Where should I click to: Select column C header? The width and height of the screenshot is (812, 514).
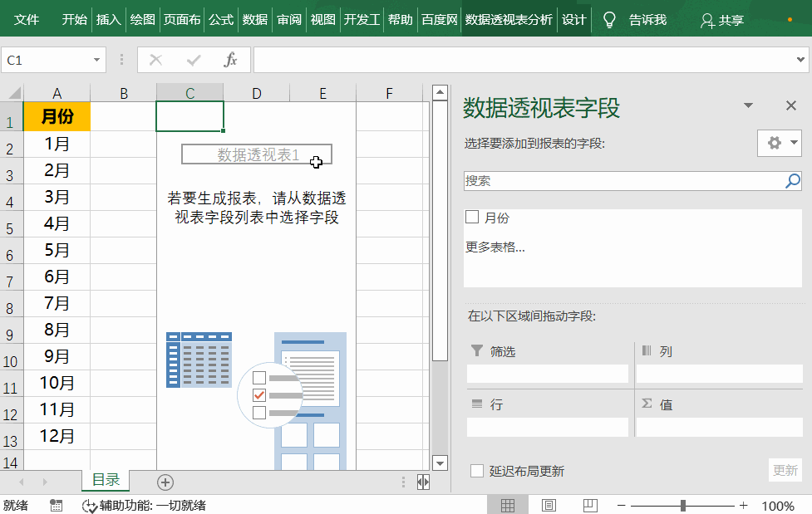click(190, 93)
